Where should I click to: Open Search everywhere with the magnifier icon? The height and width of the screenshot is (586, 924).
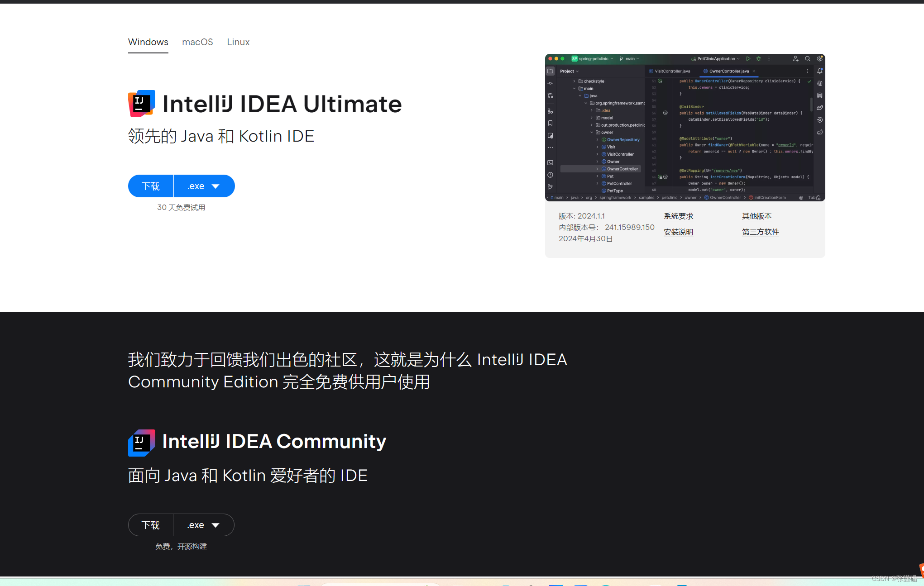pos(808,59)
